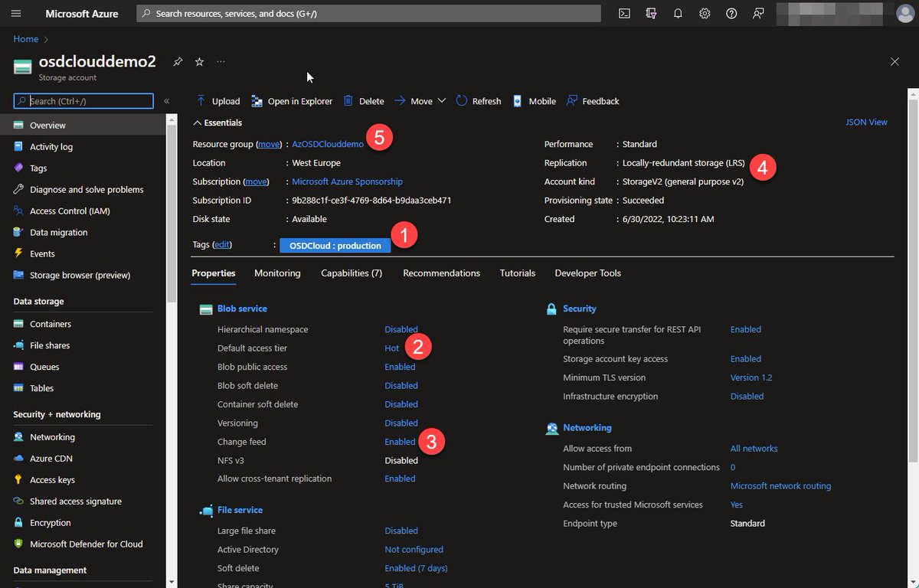Click Microsoft network routing link
Screen dimensions: 919x588
point(780,486)
